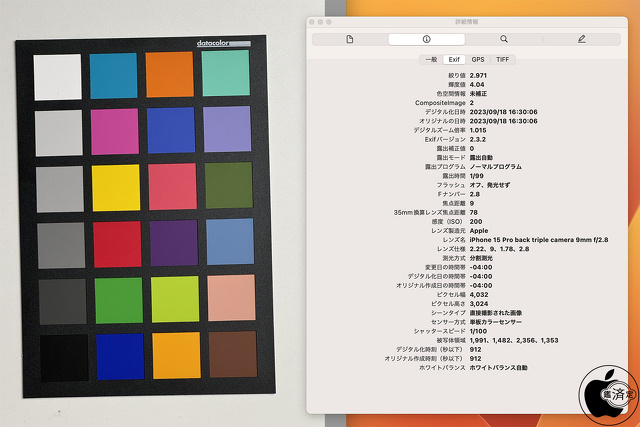Click the orange patch in the top row
The image size is (640, 427).
pos(169,74)
